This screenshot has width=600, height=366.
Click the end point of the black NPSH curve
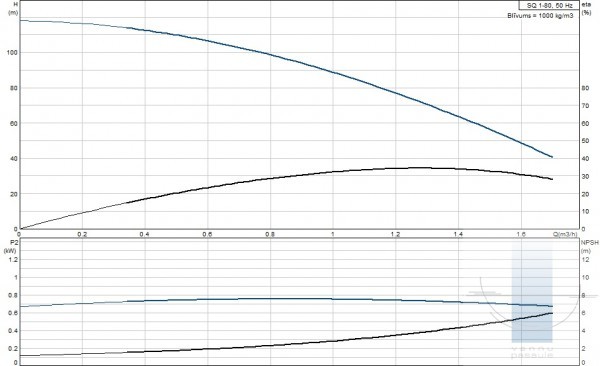coord(552,313)
